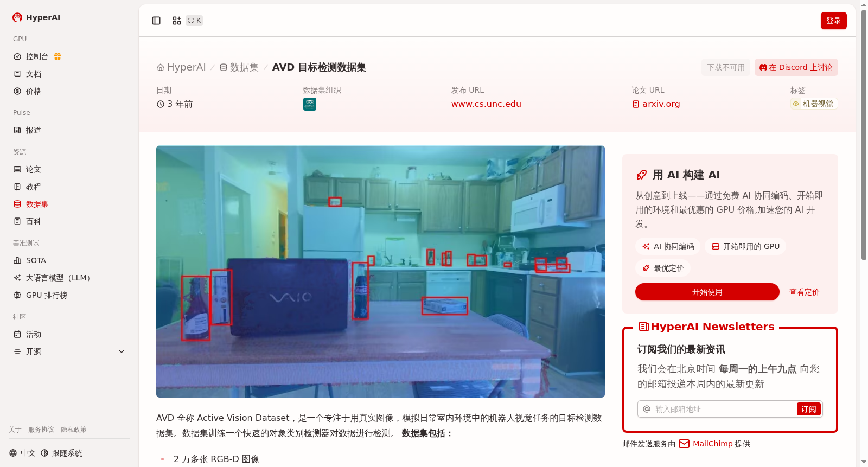Click the newsletter icon beside HyperAI Newsletters
Viewport: 868px width, 467px height.
click(644, 327)
